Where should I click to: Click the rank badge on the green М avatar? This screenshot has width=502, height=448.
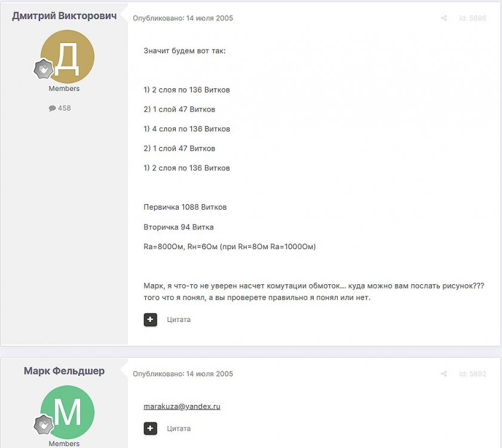click(x=42, y=425)
